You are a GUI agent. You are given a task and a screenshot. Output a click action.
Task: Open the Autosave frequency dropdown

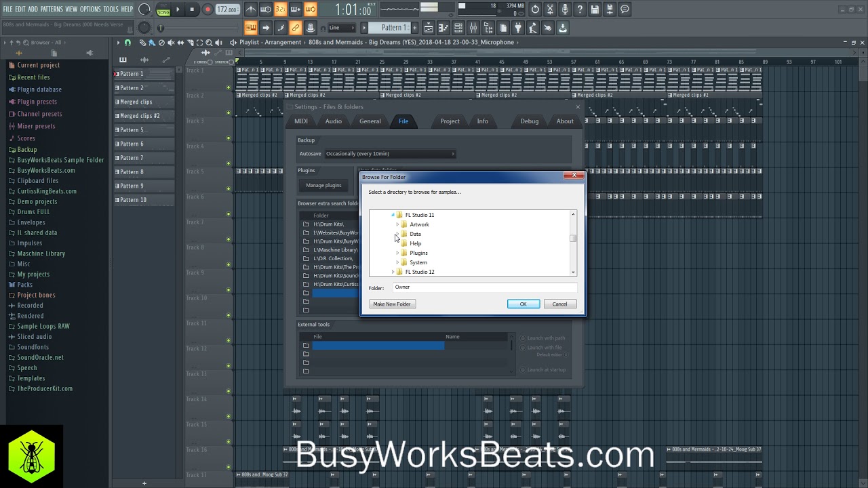click(x=390, y=154)
